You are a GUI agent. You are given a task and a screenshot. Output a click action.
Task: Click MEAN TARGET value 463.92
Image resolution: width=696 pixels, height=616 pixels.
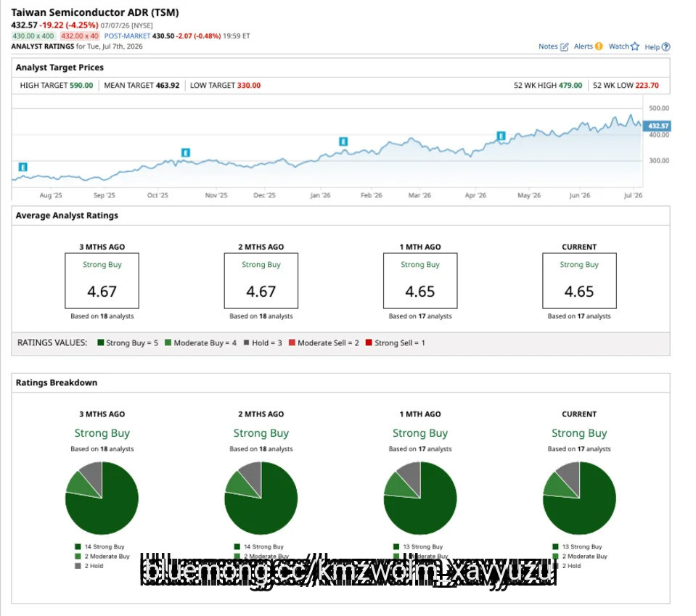click(168, 85)
